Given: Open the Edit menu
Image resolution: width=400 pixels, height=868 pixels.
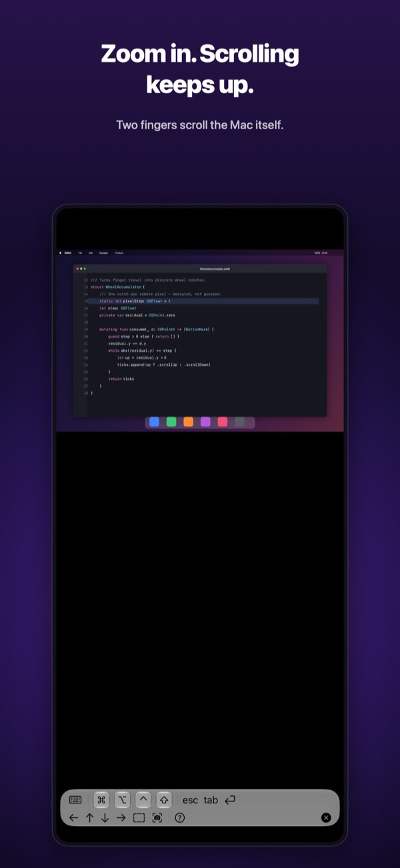Looking at the screenshot, I should click(x=91, y=253).
